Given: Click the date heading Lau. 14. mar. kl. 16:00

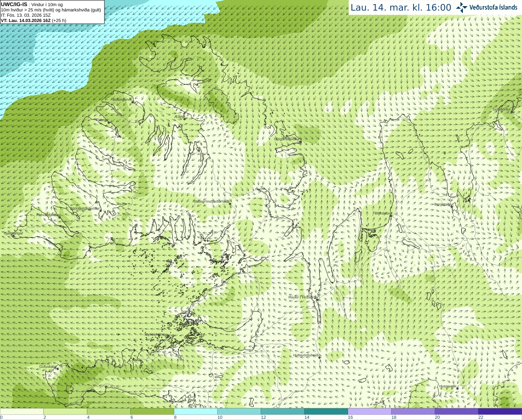Looking at the screenshot, I should 401,7.
